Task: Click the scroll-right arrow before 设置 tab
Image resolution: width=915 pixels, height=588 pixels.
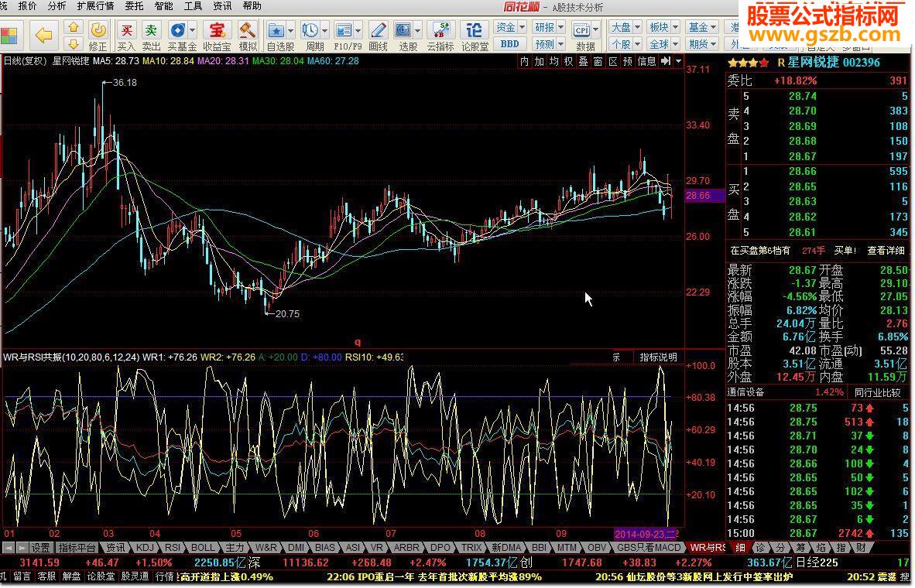Action: [22, 548]
